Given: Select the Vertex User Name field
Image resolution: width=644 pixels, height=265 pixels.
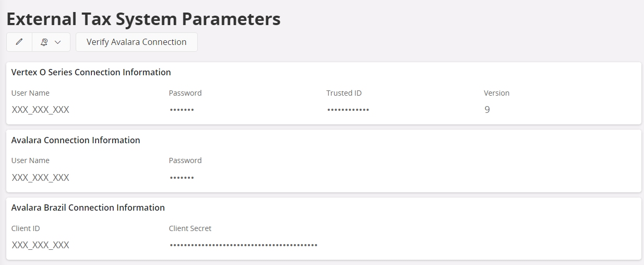Looking at the screenshot, I should pos(41,110).
